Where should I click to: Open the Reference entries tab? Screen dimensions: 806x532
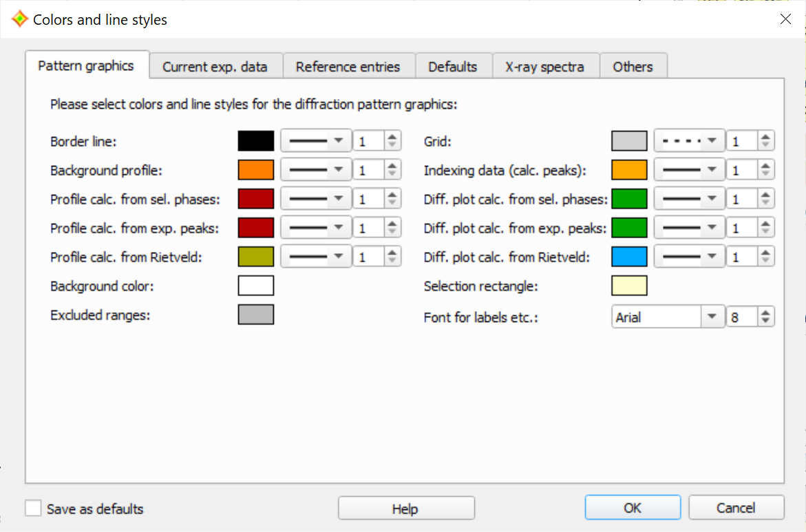[x=348, y=67]
